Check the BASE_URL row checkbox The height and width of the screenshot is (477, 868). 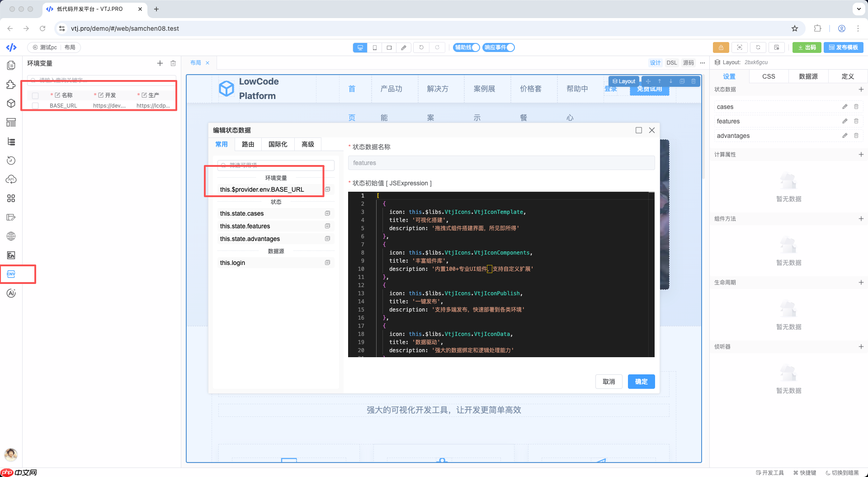[x=35, y=105]
